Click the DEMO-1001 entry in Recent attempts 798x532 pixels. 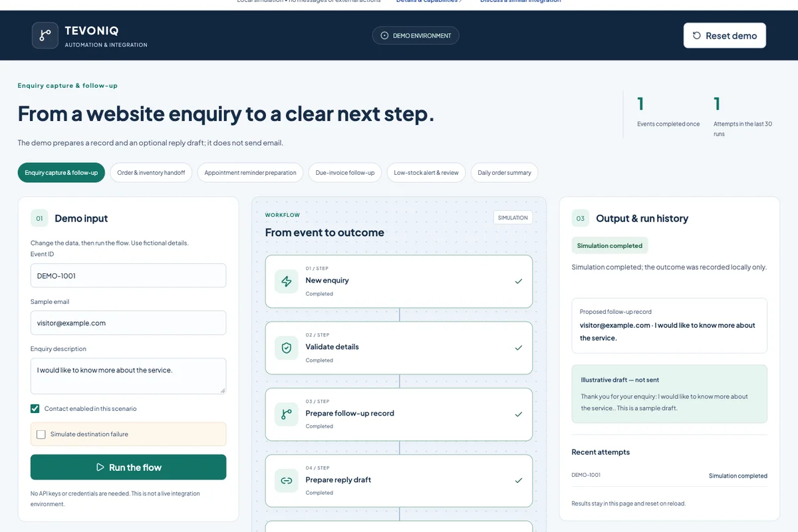586,475
